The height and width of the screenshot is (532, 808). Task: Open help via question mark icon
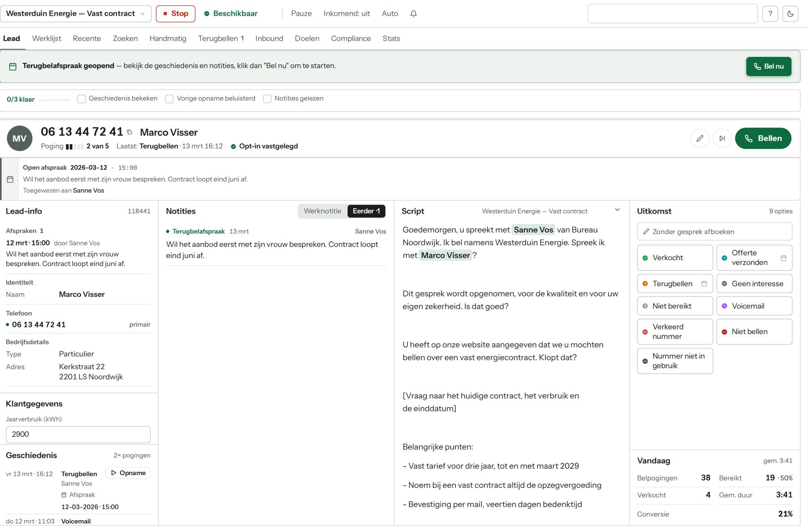tap(770, 13)
